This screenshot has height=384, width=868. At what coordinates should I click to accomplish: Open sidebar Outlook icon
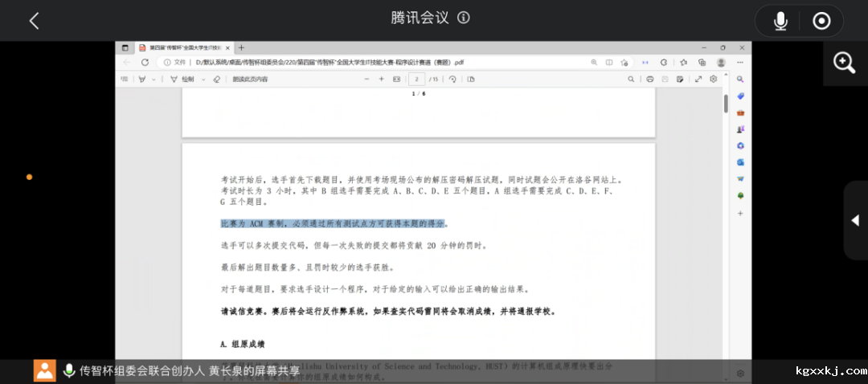coord(741,162)
